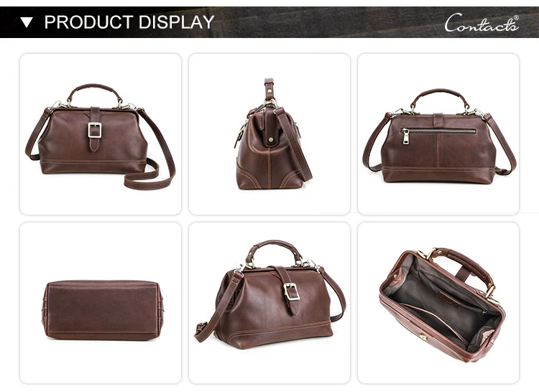The image size is (539, 392).
Task: Select the PRODUCT DISPLAY heading text
Action: click(x=129, y=22)
